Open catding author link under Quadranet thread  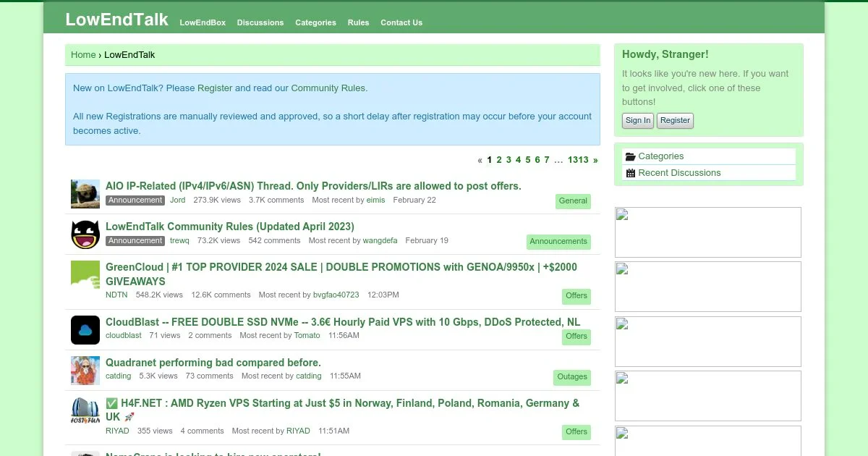tap(119, 376)
